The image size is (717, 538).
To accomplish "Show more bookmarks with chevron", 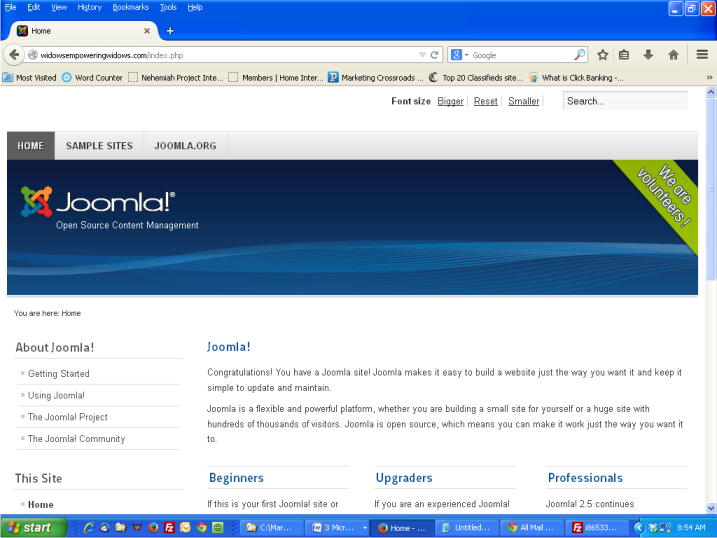I will 709,78.
